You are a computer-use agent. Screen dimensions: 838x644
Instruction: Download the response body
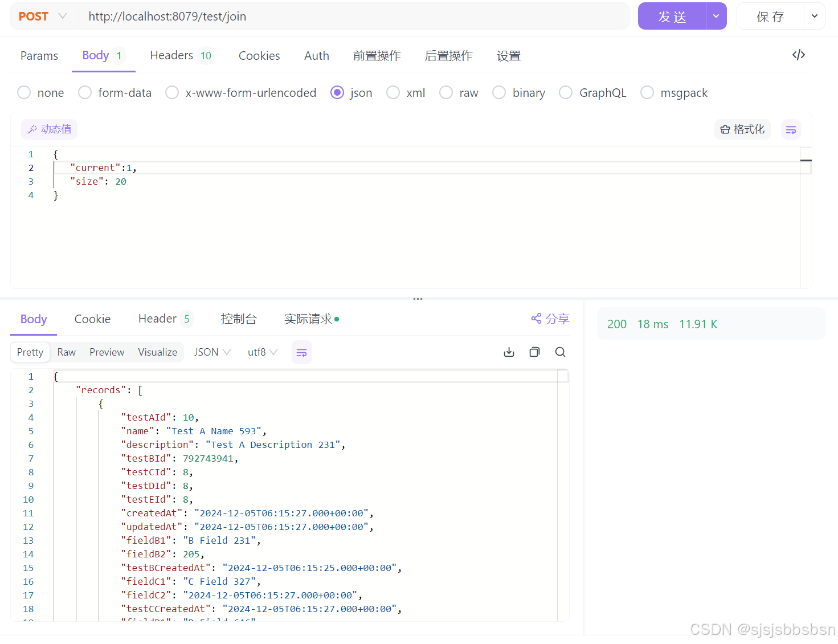point(509,352)
